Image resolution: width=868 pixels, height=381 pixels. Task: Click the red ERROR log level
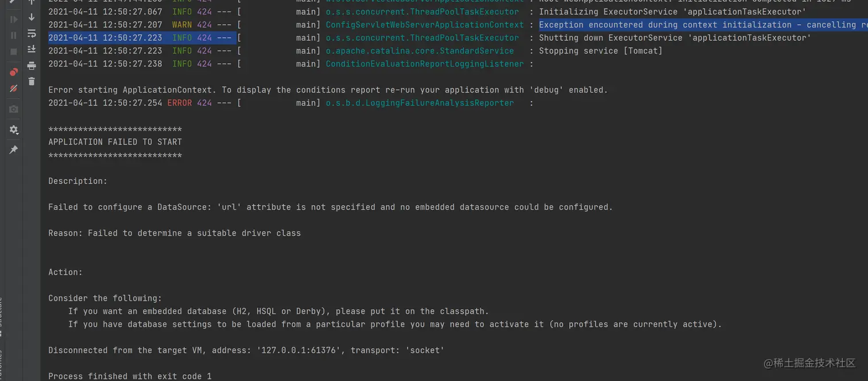tap(180, 103)
